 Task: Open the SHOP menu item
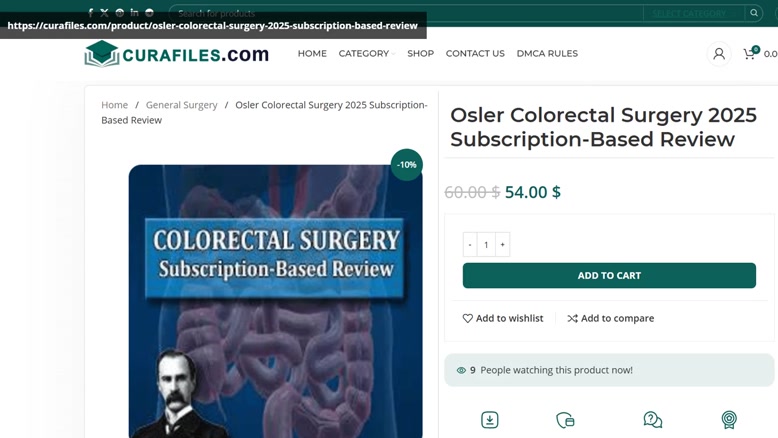click(x=420, y=54)
